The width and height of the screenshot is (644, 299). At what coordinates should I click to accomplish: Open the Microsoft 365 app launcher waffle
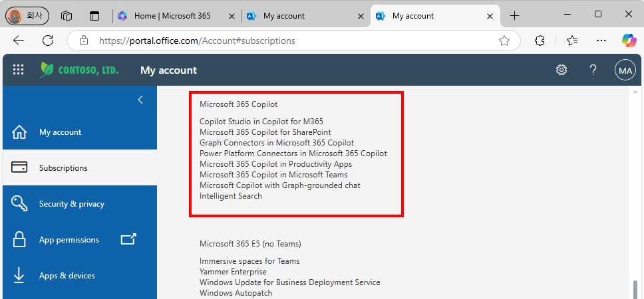pyautogui.click(x=19, y=70)
